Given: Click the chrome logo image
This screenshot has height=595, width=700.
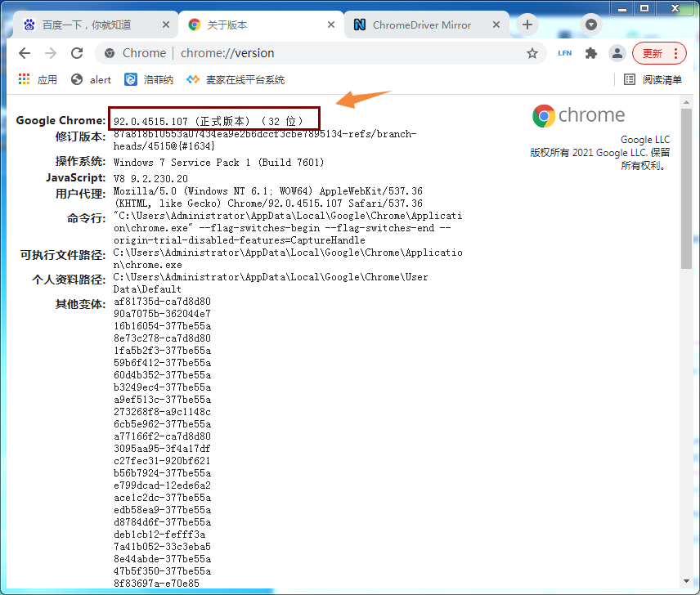Looking at the screenshot, I should pyautogui.click(x=578, y=116).
